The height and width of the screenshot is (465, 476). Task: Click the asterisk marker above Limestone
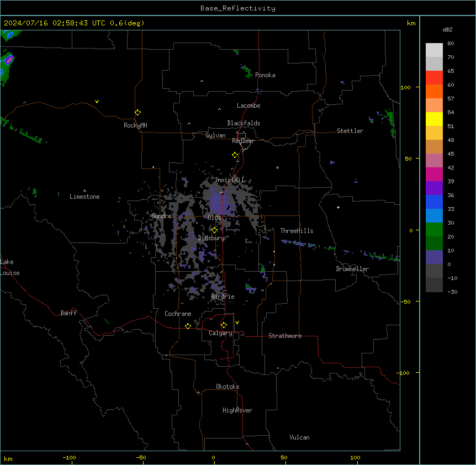pos(84,191)
